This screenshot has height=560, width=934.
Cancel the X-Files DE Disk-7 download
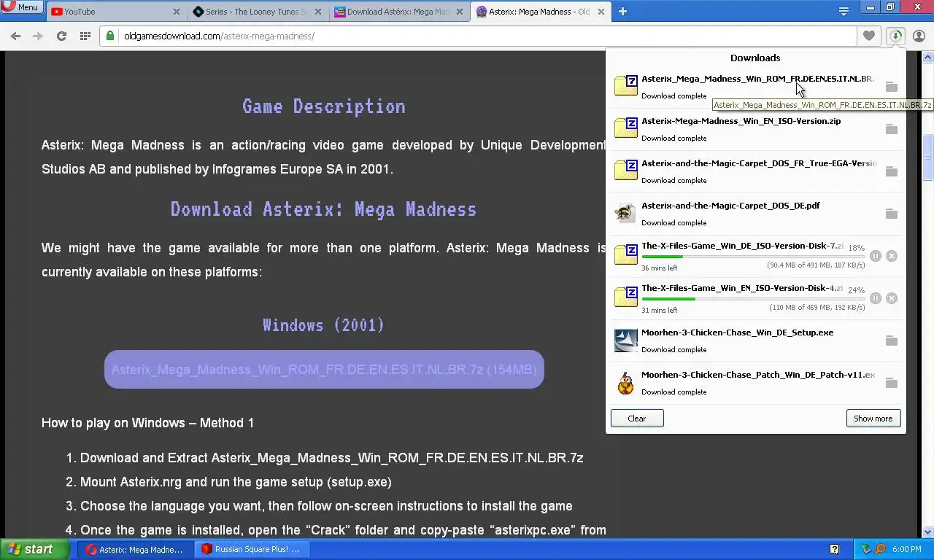coord(892,256)
